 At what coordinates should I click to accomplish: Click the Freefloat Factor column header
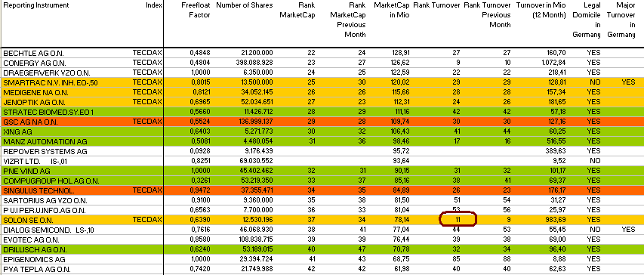[196, 11]
